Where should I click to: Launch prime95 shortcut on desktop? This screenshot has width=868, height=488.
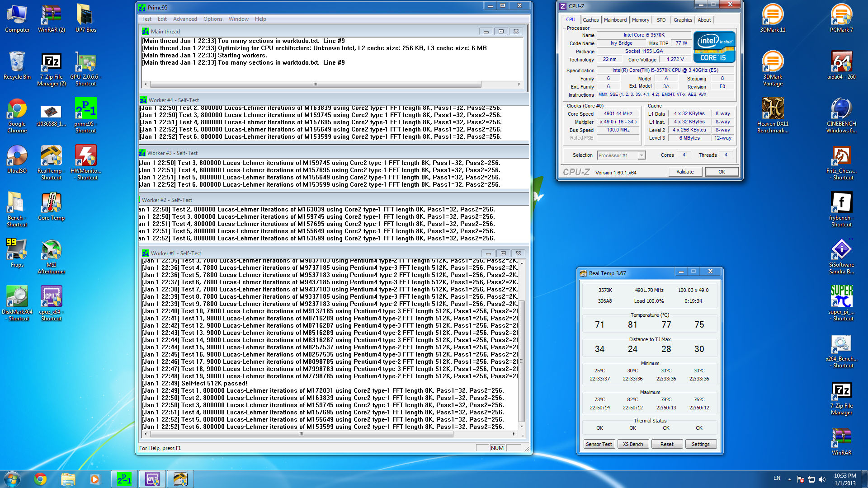click(x=85, y=116)
